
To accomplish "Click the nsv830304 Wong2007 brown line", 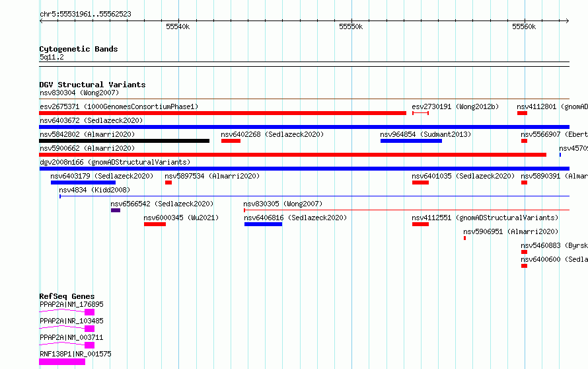I will 304,99.
